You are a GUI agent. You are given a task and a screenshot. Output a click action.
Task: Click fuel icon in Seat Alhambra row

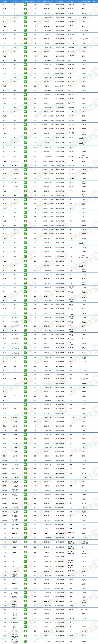click(25, 417)
